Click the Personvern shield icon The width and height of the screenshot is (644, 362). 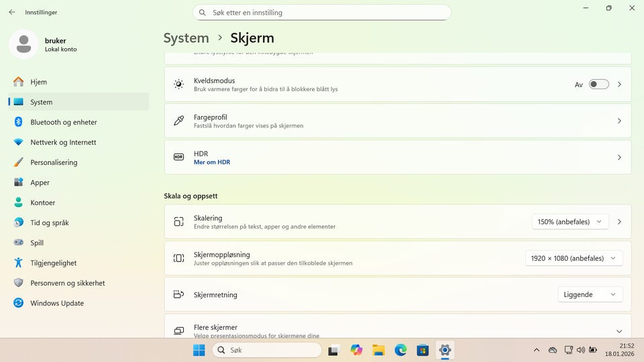click(x=19, y=283)
